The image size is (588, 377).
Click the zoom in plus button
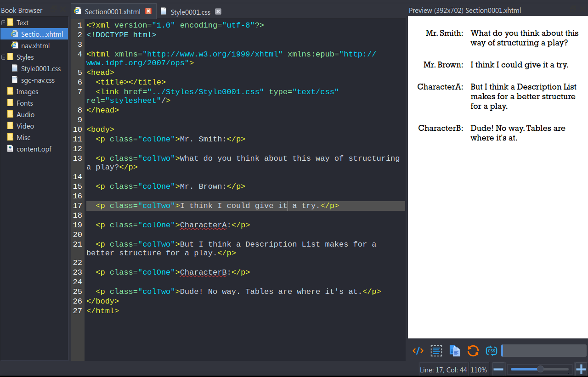click(x=581, y=369)
